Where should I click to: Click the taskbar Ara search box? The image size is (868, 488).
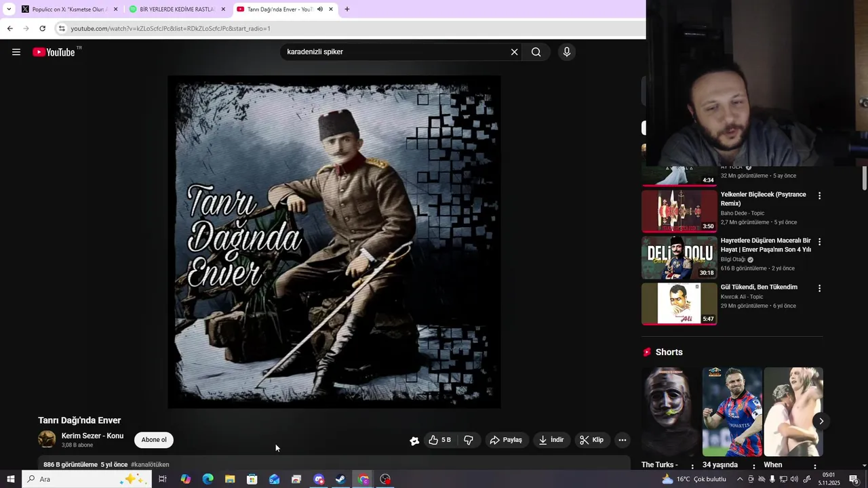pyautogui.click(x=86, y=479)
